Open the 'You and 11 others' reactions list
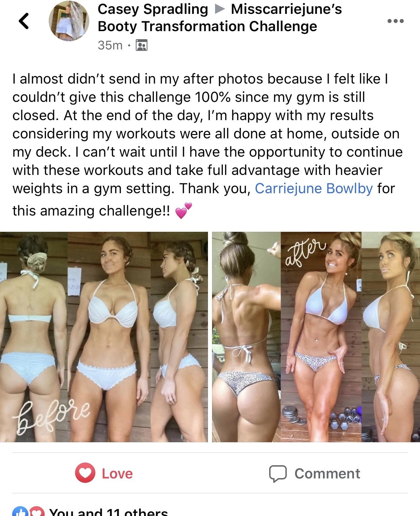 108,511
